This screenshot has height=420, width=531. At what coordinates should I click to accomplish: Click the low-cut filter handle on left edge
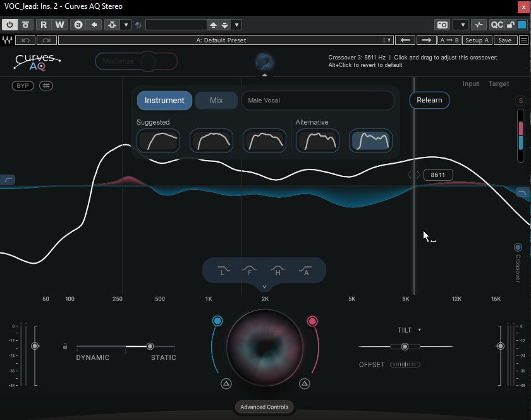(8, 180)
